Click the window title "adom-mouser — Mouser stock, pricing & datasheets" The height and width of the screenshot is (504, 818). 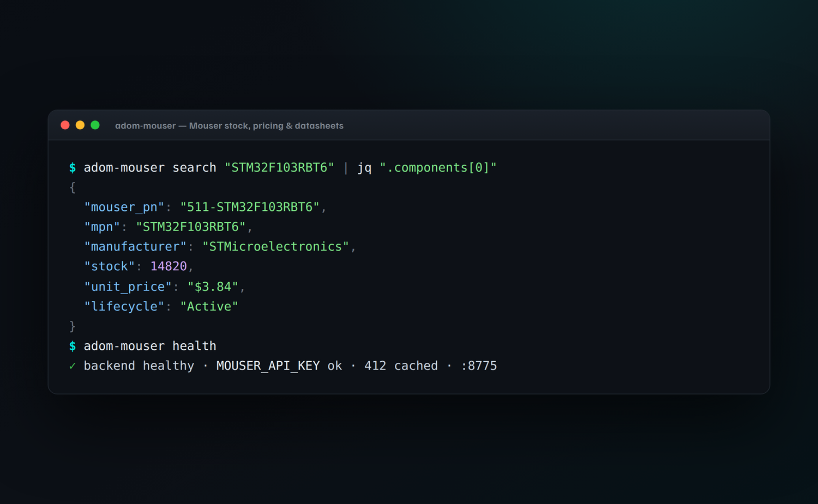coord(229,126)
